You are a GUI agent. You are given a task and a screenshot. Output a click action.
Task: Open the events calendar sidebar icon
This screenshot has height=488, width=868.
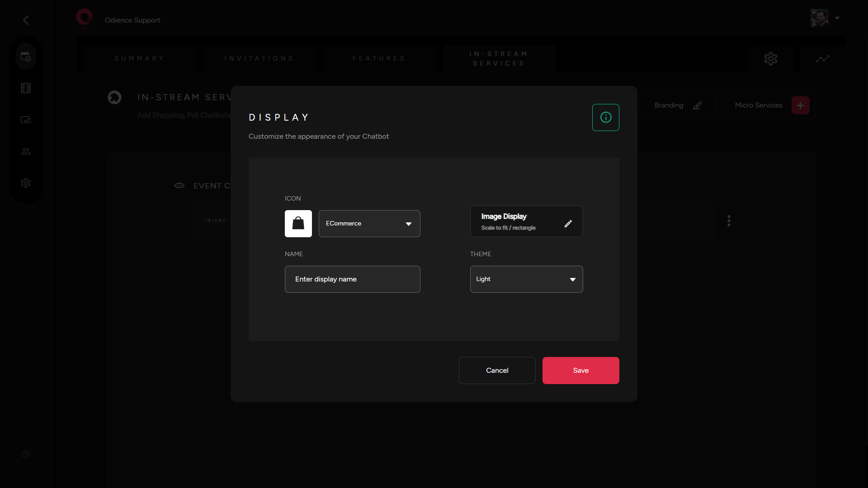click(26, 57)
